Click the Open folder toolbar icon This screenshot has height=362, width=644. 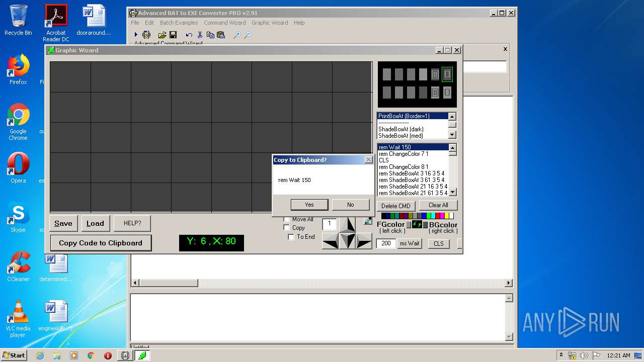tap(162, 35)
